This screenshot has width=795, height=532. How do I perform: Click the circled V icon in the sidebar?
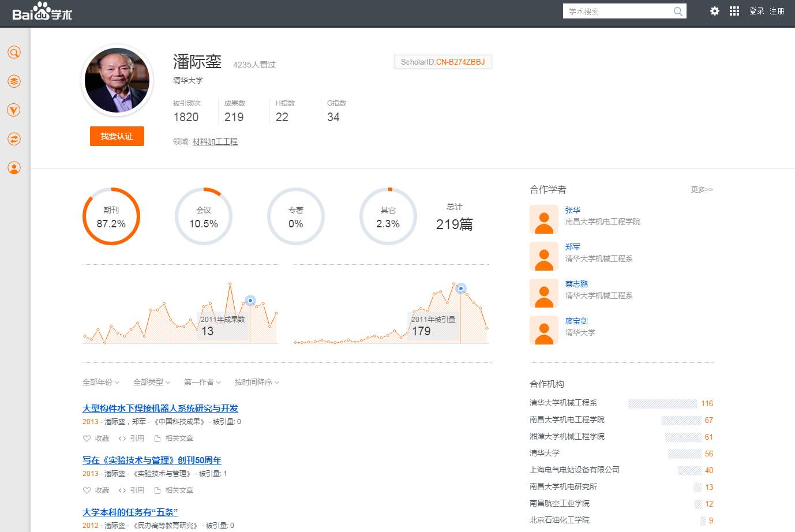tap(14, 110)
